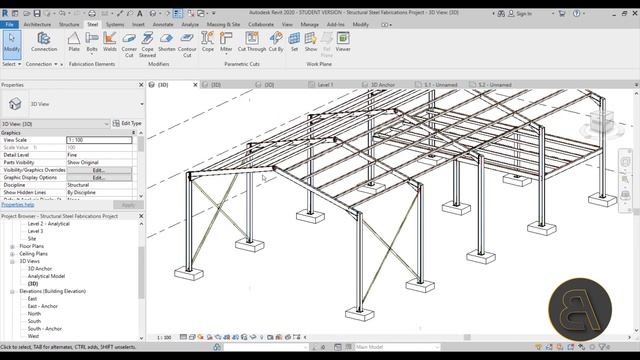Switch to the Level 1 view tab
This screenshot has height=360, width=640.
point(325,85)
